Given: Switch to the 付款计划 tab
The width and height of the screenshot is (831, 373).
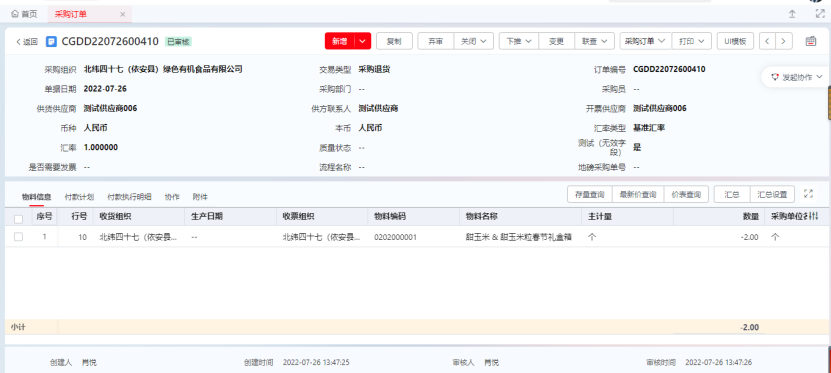Looking at the screenshot, I should tap(79, 197).
